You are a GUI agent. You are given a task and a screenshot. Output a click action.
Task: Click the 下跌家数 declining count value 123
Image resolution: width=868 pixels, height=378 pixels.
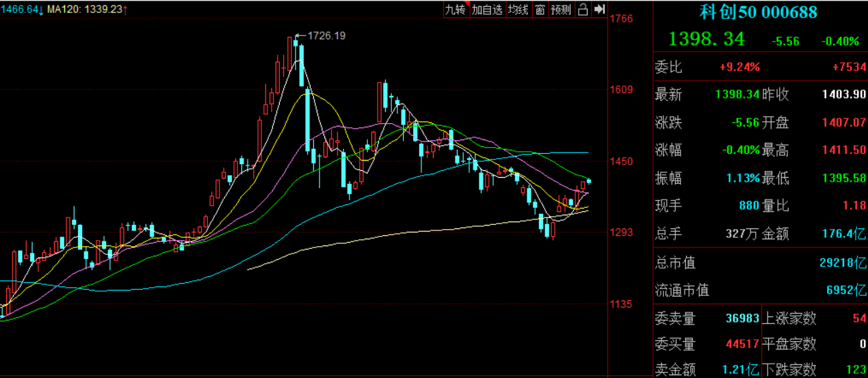coord(854,370)
